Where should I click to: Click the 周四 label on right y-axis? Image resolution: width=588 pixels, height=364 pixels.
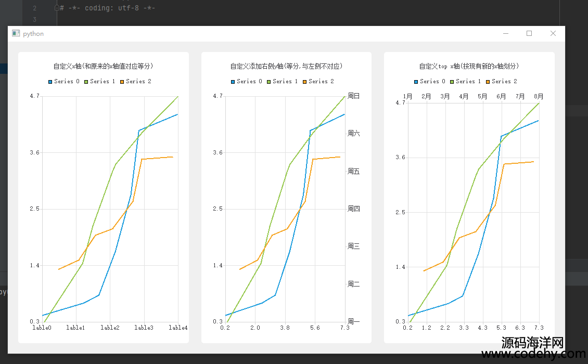coord(353,209)
